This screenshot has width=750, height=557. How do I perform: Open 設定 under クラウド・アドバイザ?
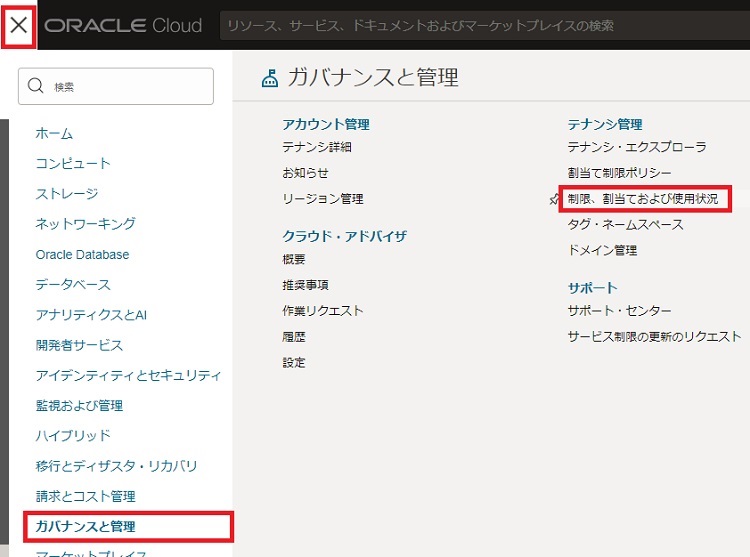pos(294,362)
